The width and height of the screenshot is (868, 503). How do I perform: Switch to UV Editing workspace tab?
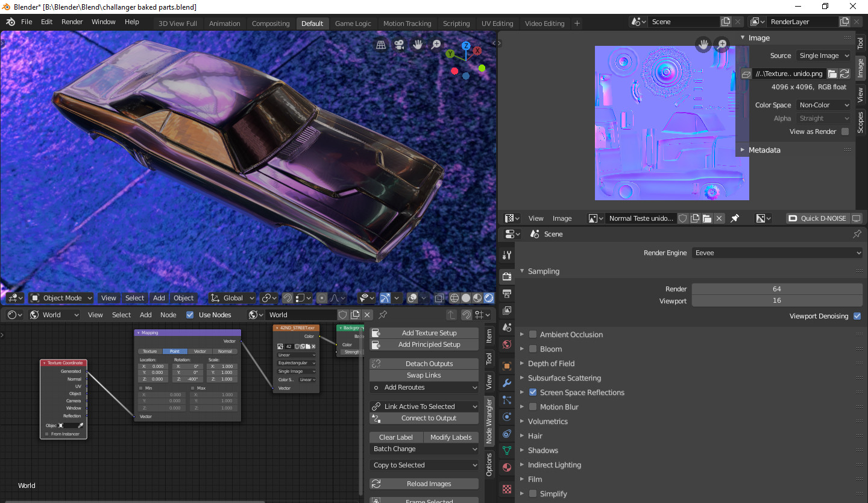[497, 24]
